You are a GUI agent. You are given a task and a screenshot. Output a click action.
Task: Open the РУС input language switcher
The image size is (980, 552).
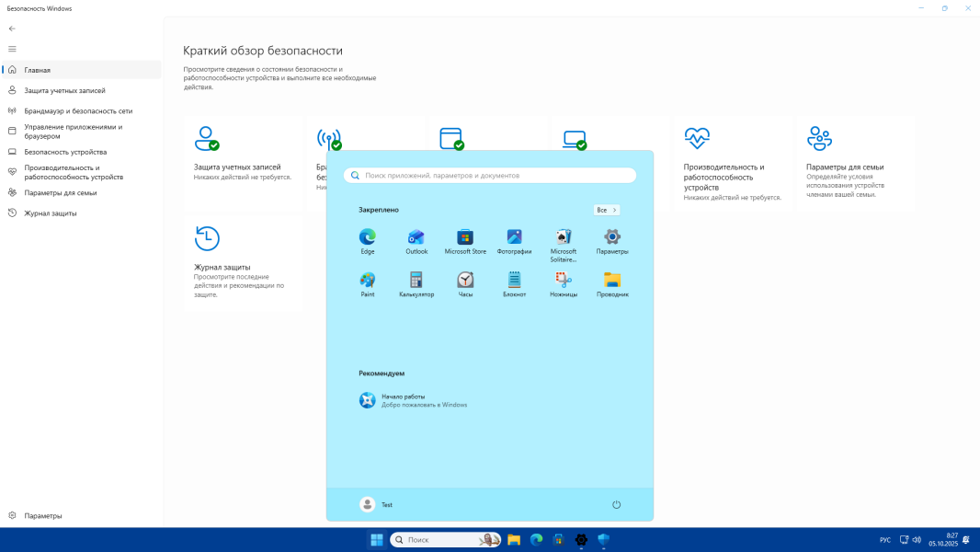point(884,540)
